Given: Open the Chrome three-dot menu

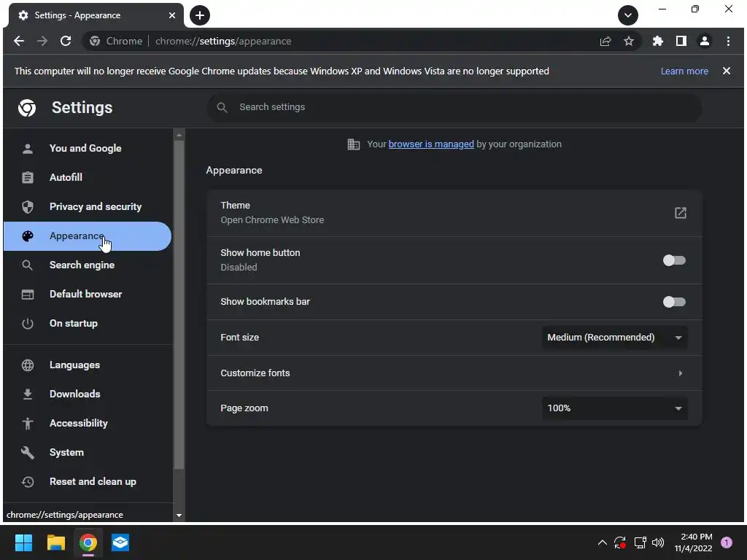Looking at the screenshot, I should point(728,42).
